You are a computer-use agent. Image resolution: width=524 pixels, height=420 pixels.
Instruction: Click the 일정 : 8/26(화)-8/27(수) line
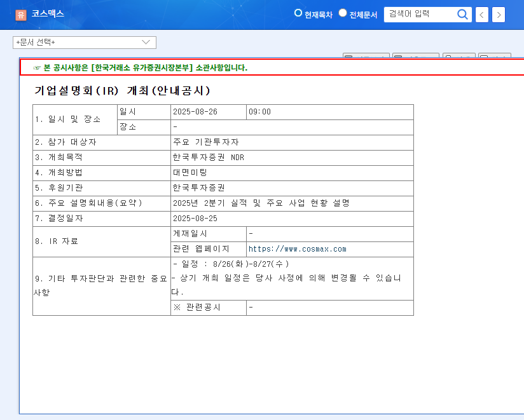pos(231,264)
